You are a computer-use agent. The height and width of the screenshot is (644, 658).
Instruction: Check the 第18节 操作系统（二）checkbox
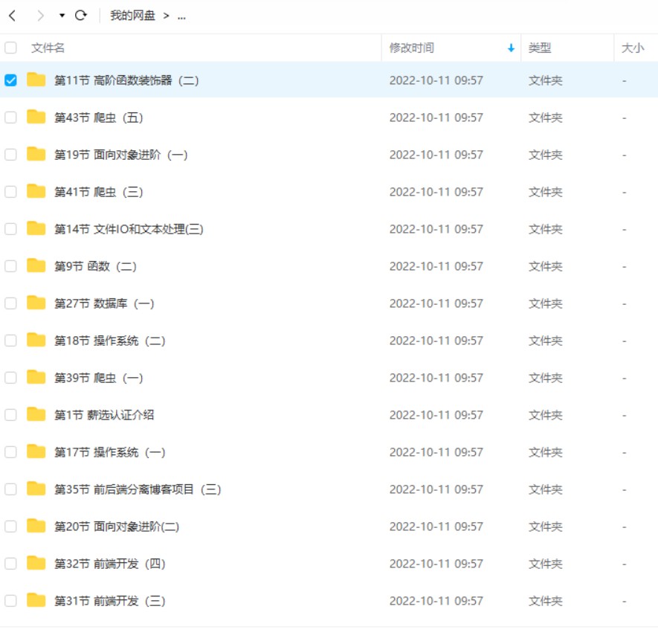(x=10, y=341)
